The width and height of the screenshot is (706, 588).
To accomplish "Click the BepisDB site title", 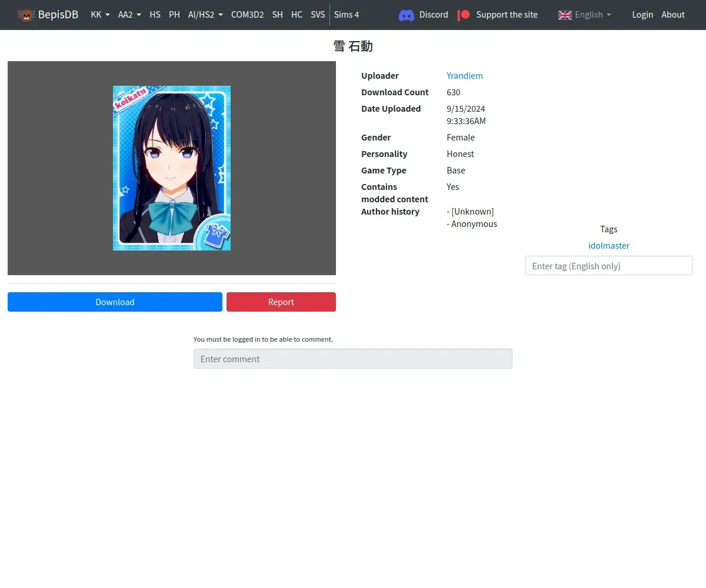I will (58, 15).
